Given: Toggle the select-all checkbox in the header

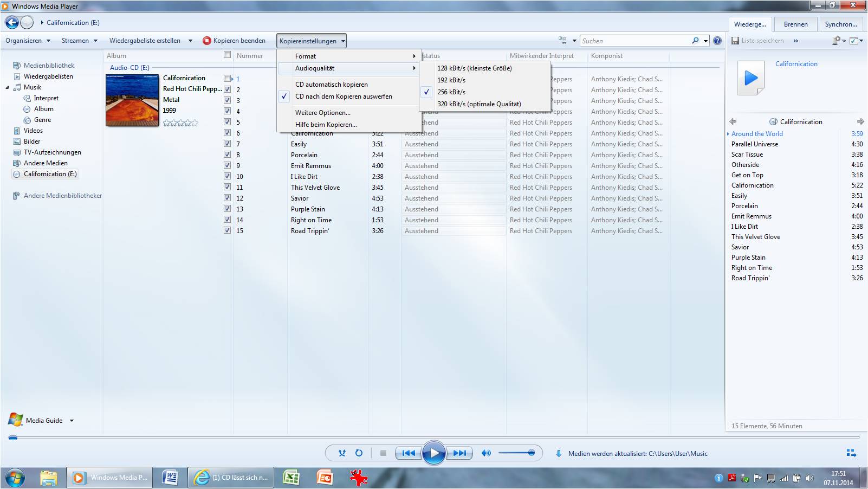Looking at the screenshot, I should click(x=227, y=55).
